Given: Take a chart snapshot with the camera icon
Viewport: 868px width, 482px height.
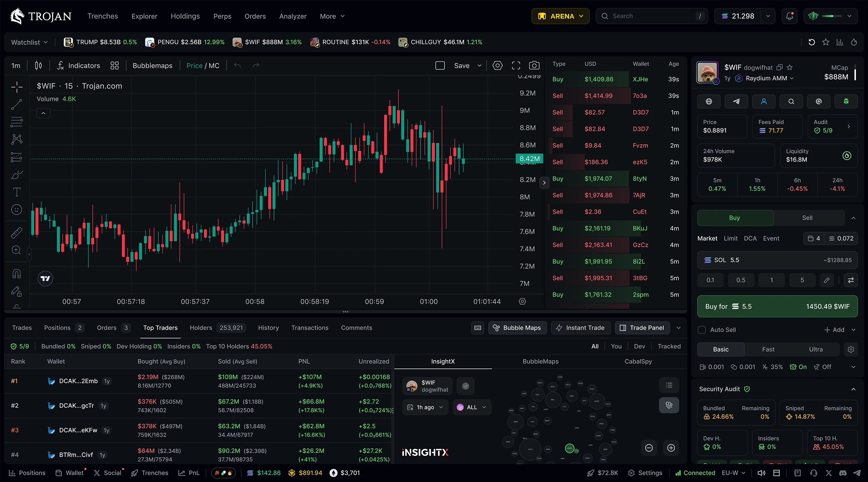Looking at the screenshot, I should click(x=535, y=66).
